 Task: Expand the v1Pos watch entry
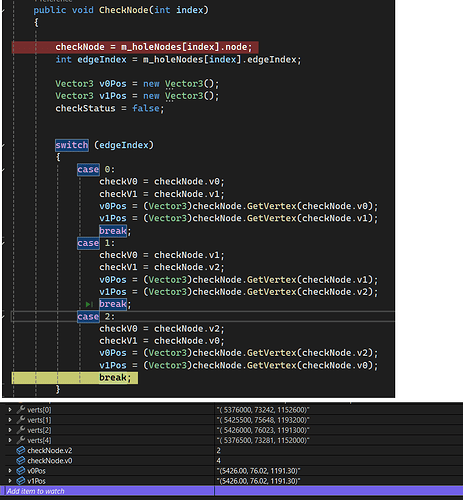(x=10, y=481)
